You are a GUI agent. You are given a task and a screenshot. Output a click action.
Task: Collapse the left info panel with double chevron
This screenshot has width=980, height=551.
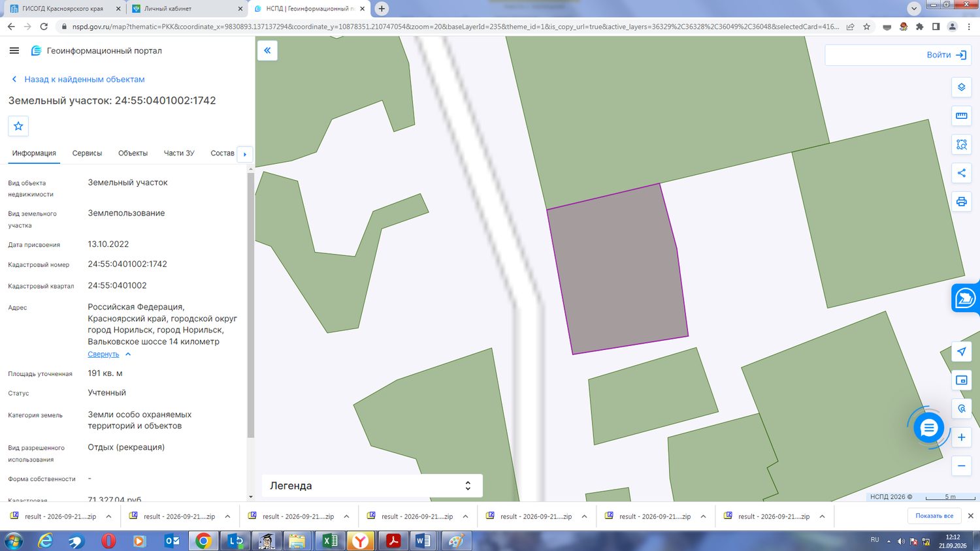click(x=267, y=50)
